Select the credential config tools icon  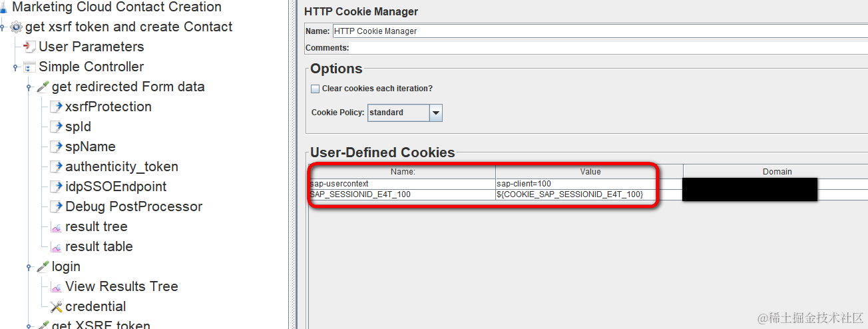tap(56, 307)
